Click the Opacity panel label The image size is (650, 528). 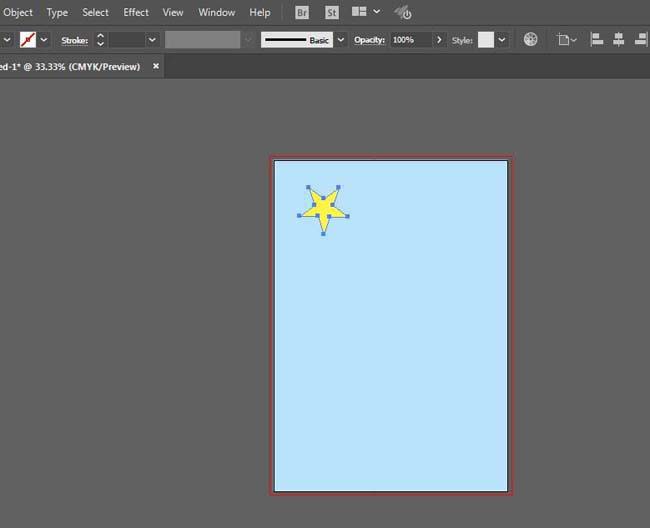click(369, 40)
